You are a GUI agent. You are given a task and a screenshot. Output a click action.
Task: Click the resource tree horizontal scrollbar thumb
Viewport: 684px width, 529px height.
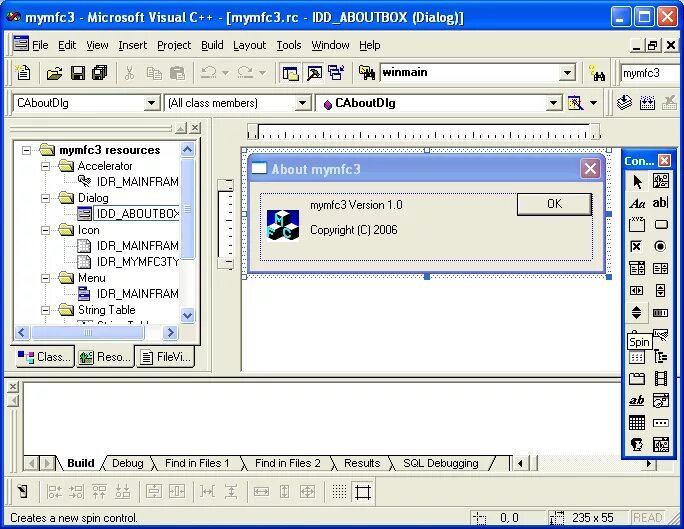click(88, 333)
